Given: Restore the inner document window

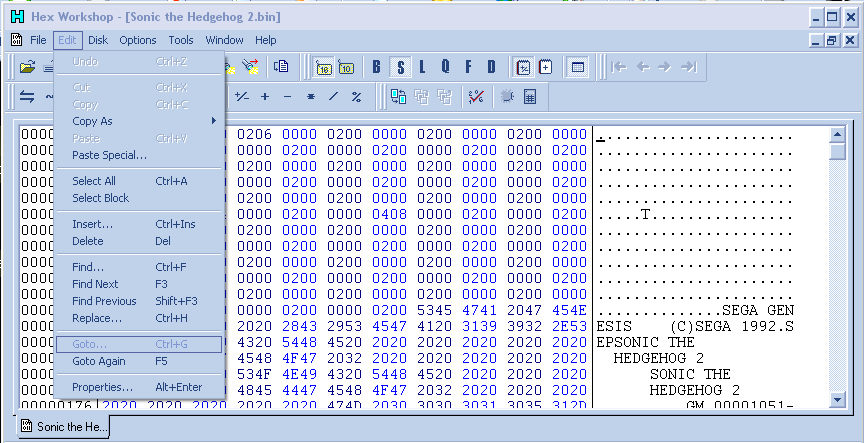Looking at the screenshot, I should [x=832, y=40].
